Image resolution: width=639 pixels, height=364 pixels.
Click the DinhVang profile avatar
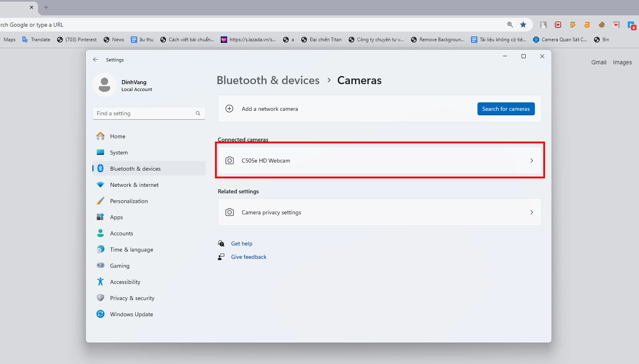(104, 85)
